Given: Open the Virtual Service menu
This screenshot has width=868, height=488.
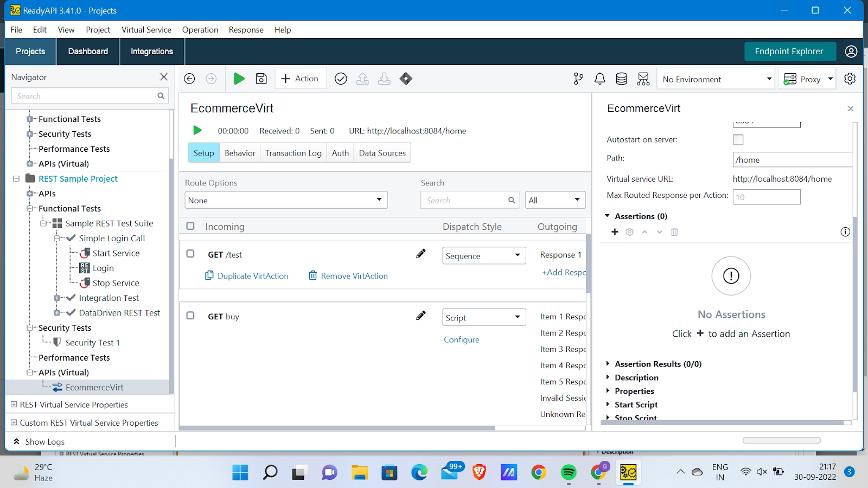Looking at the screenshot, I should coord(146,30).
